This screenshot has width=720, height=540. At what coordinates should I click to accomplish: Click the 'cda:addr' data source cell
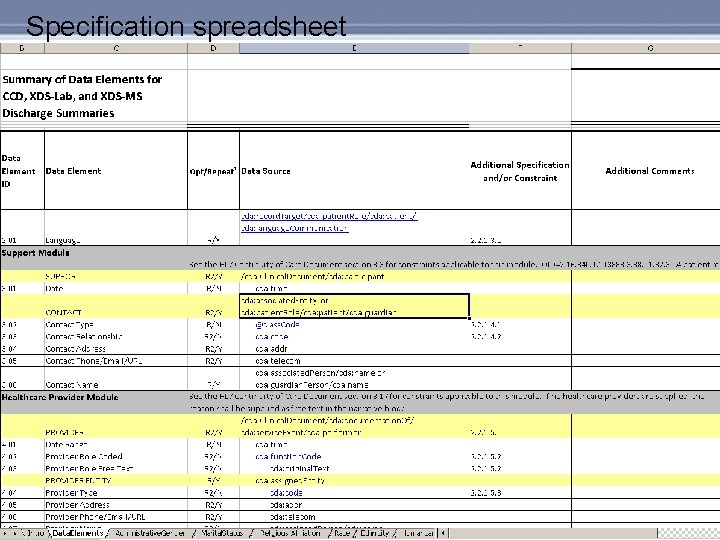(x=354, y=349)
